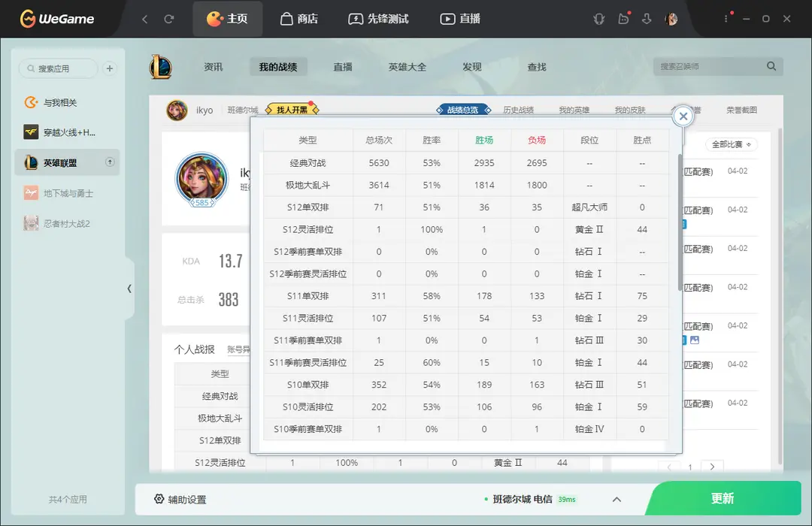Click the screenshot image icon in match list
812x526 pixels.
click(x=695, y=340)
